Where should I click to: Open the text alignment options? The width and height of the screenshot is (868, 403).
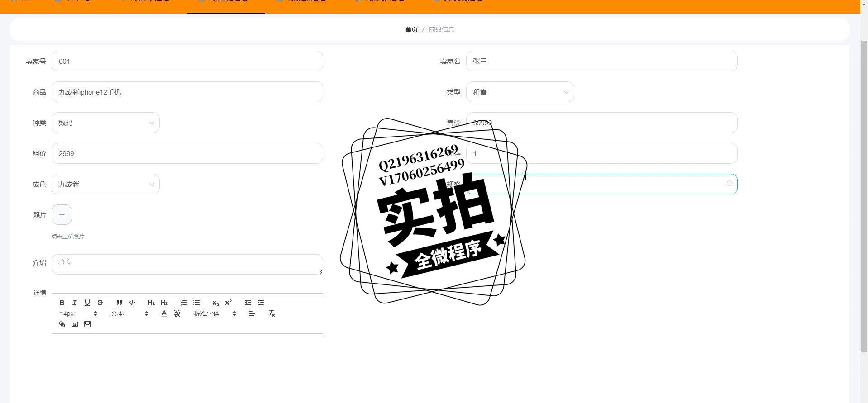pos(252,313)
